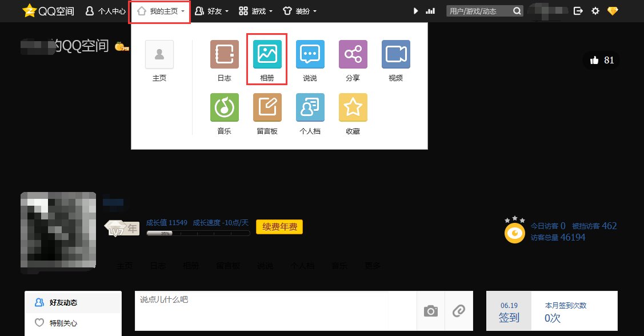
Task: Open the 留言板 (Message Board) icon
Action: pyautogui.click(x=266, y=107)
